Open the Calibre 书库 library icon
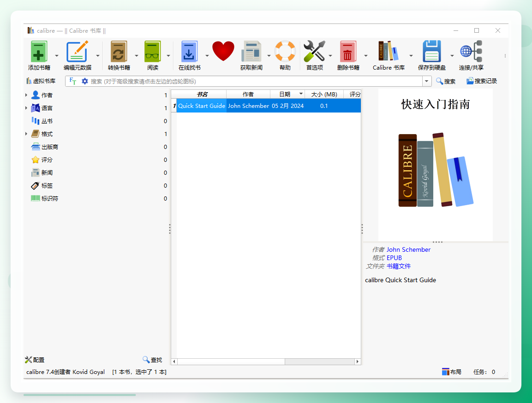Screen dimensions: 532x403 (389, 51)
